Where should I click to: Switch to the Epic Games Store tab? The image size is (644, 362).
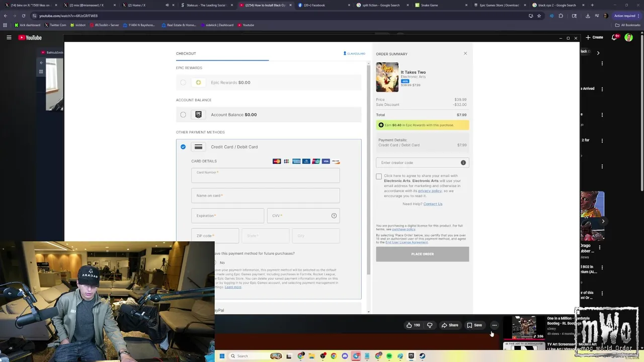point(499,5)
